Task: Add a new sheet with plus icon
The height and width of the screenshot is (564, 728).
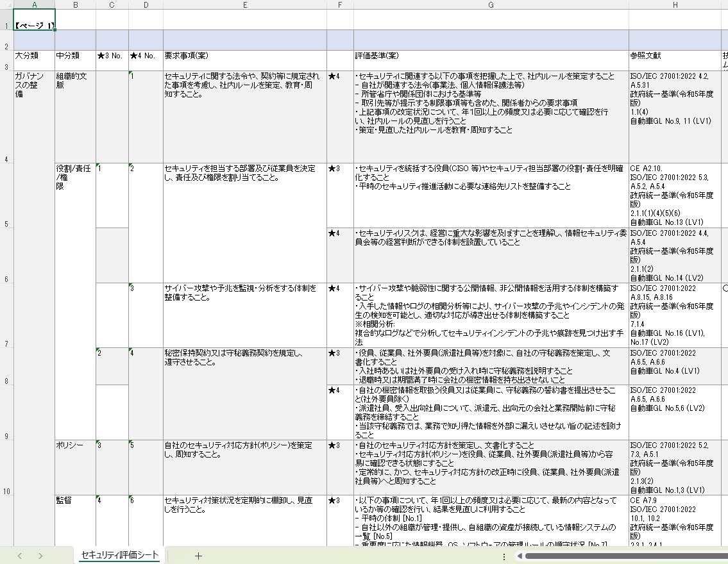Action: [x=198, y=556]
